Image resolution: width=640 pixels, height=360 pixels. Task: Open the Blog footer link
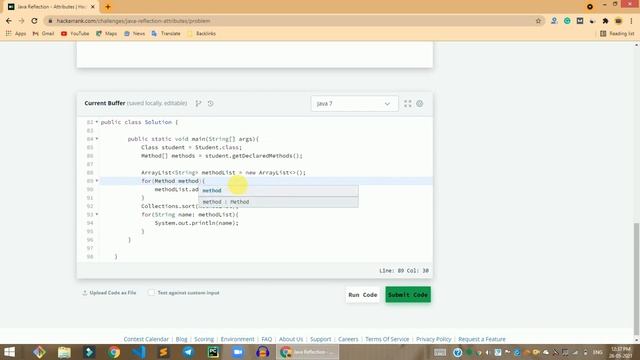click(181, 339)
